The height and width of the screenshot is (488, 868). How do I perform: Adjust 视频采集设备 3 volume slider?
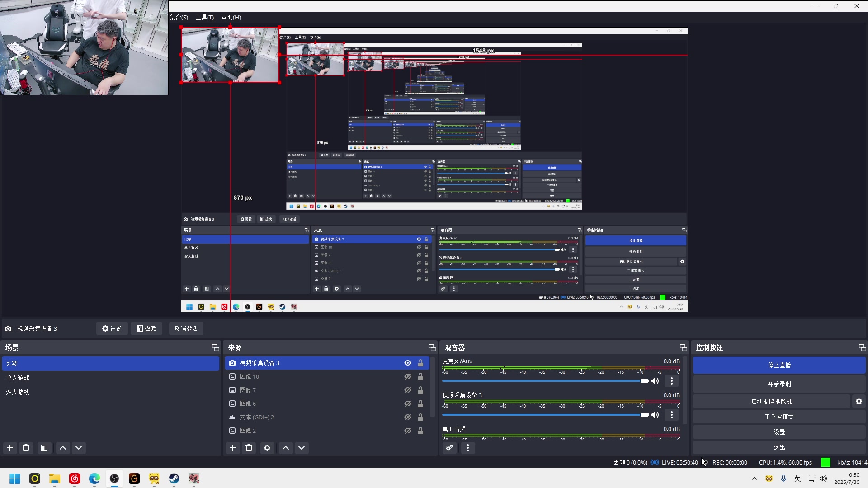coord(545,415)
